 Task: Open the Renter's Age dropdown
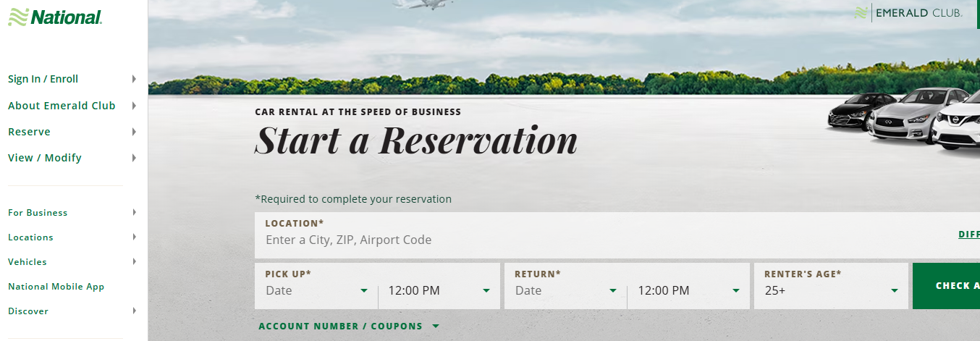click(x=831, y=291)
